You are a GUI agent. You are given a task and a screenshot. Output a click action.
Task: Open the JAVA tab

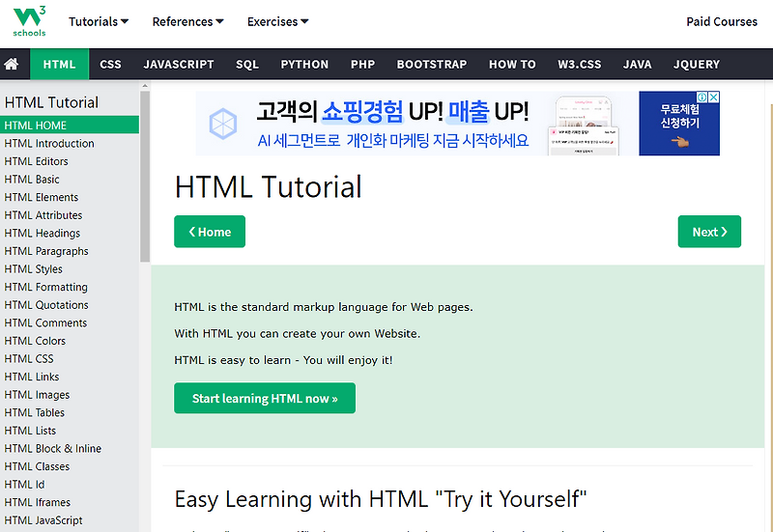pos(637,64)
